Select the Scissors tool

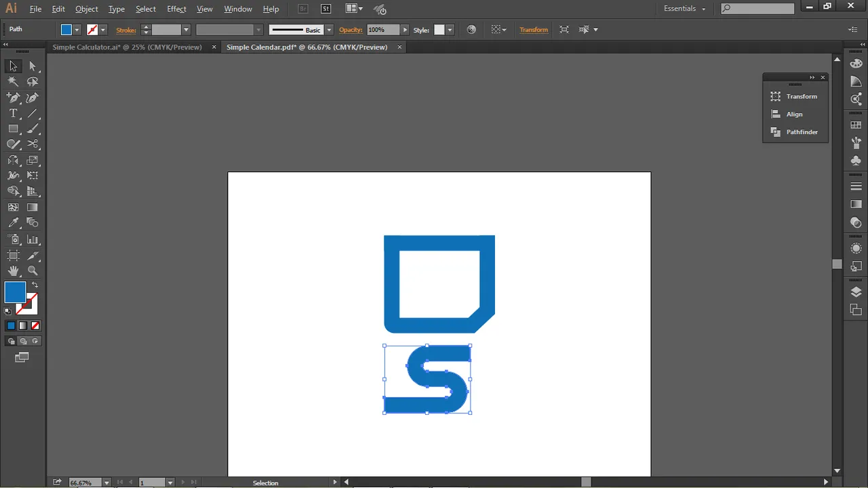33,144
